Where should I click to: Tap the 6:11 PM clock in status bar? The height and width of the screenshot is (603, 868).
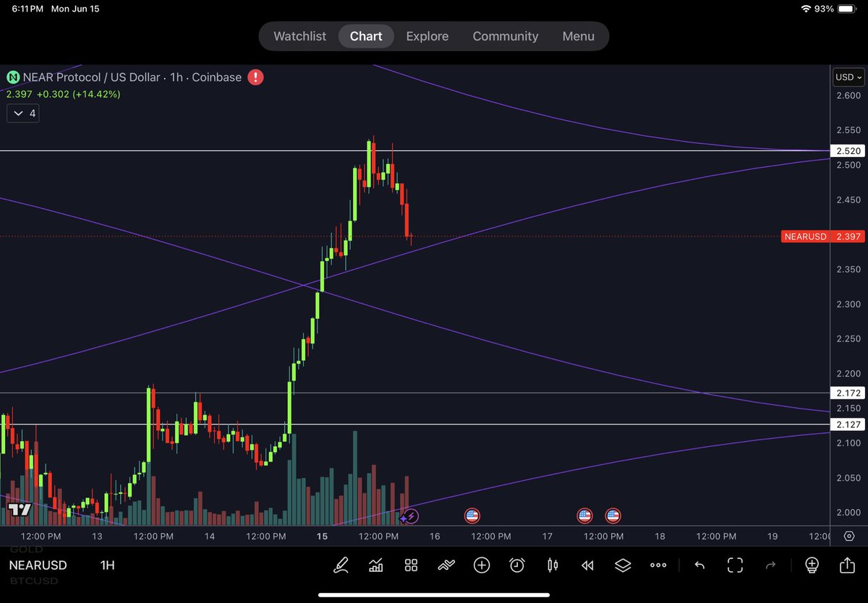[x=27, y=9]
